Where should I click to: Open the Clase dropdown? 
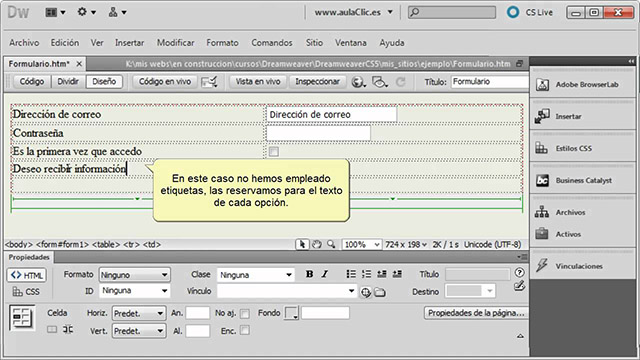click(256, 275)
